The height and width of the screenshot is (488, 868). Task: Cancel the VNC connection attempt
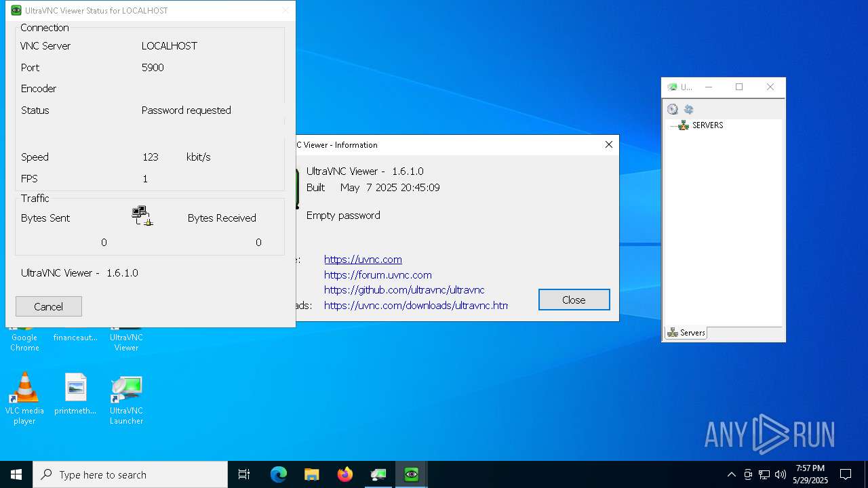click(x=49, y=306)
